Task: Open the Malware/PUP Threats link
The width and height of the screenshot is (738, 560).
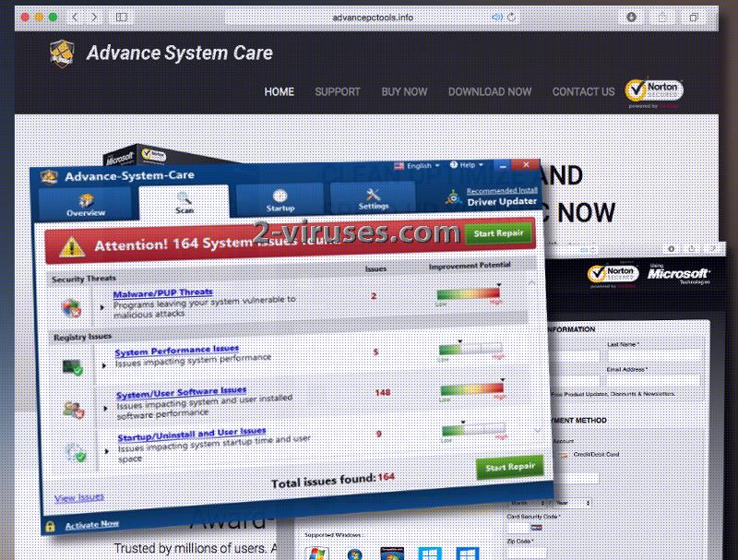Action: click(x=163, y=293)
